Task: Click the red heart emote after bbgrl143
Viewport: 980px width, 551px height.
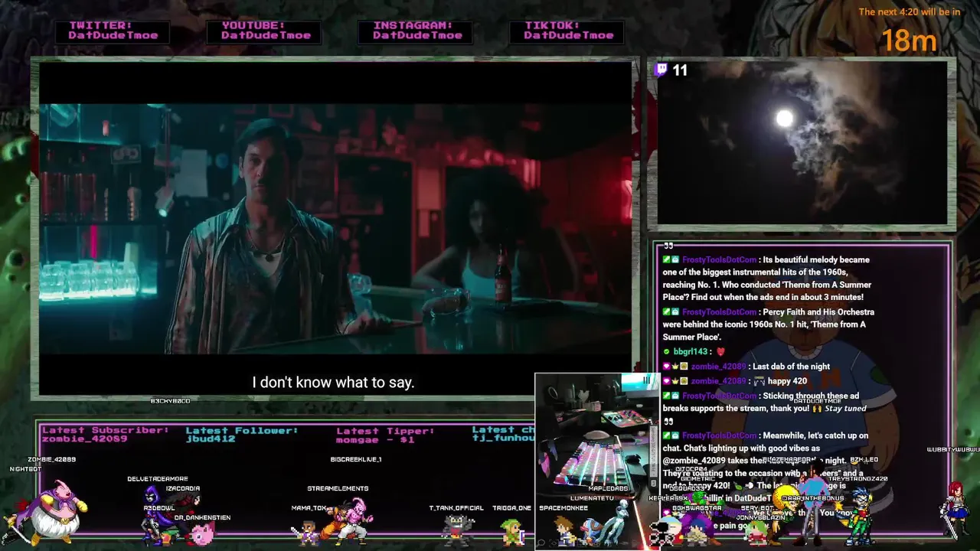Action: 720,351
